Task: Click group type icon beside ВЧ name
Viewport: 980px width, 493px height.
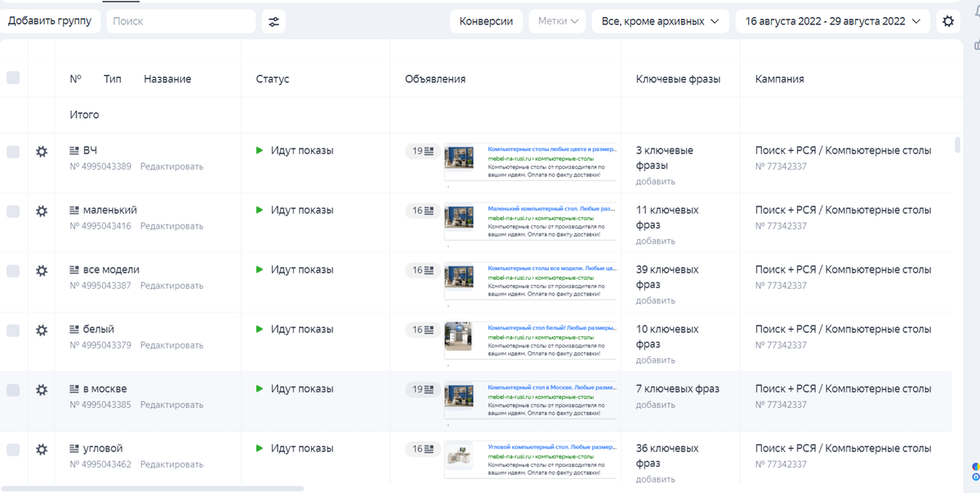Action: [74, 151]
